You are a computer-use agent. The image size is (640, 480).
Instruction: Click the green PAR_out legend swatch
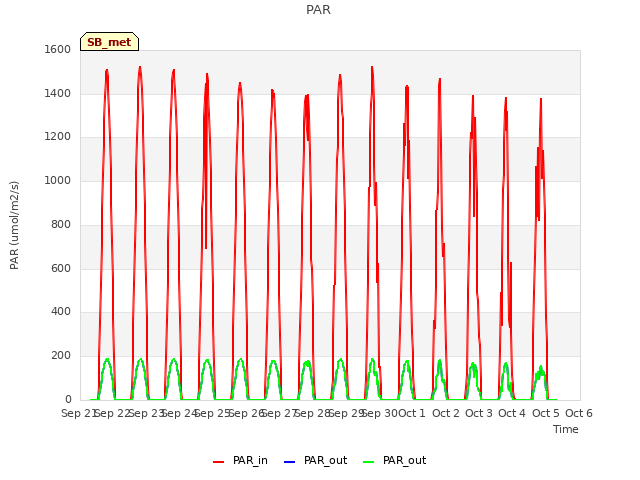(369, 462)
